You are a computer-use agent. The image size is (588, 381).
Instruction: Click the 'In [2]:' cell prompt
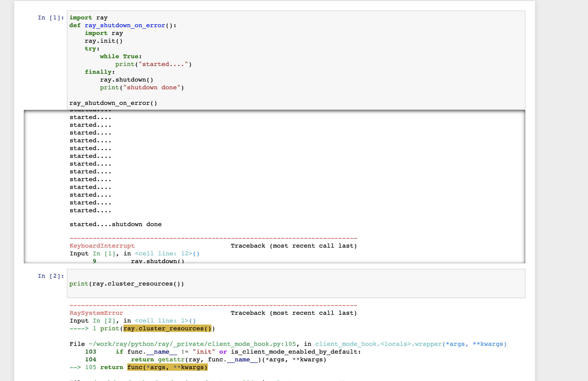click(51, 276)
